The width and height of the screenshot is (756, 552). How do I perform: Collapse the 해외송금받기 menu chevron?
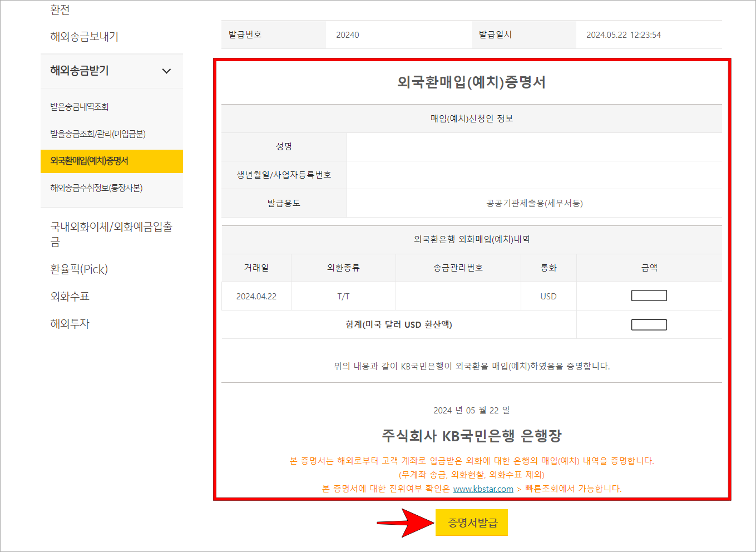tap(166, 71)
